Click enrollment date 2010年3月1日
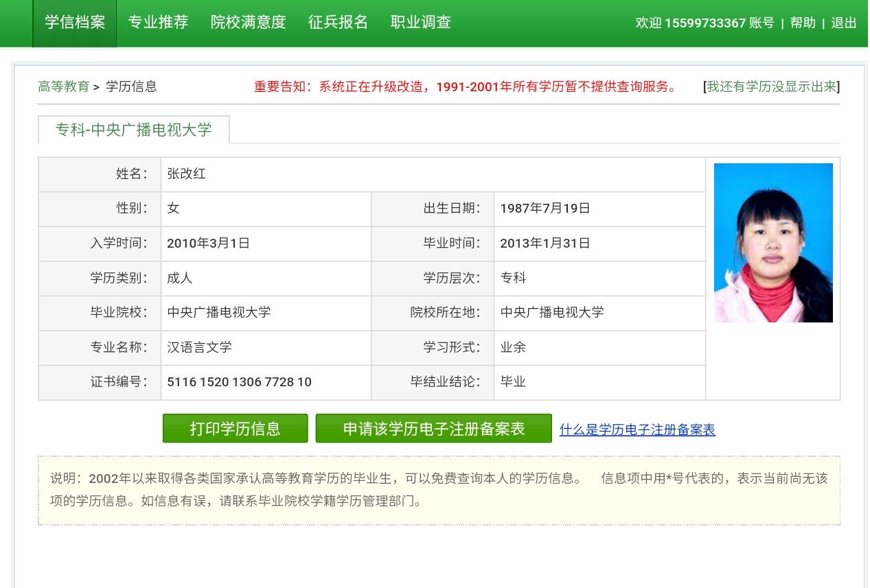Image resolution: width=870 pixels, height=588 pixels. pos(208,243)
